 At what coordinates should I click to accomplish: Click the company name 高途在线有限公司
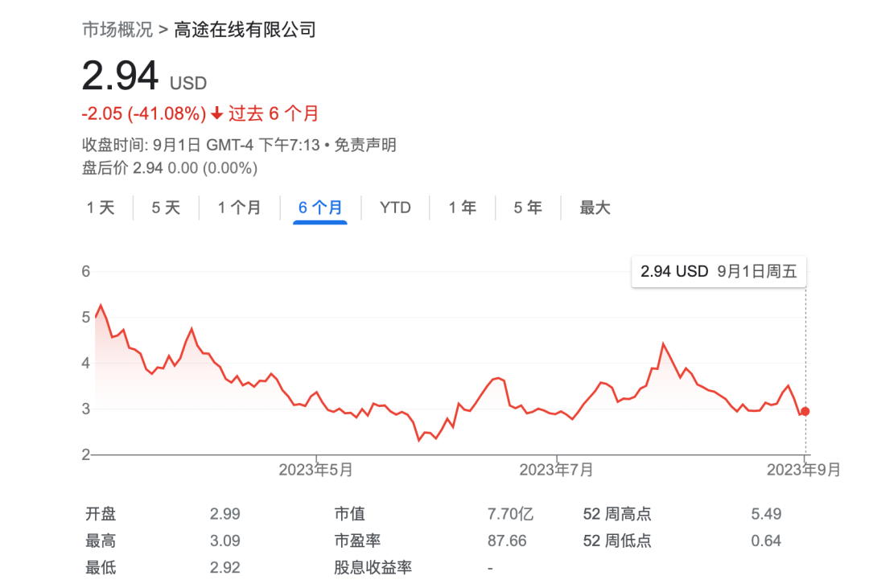(x=245, y=30)
